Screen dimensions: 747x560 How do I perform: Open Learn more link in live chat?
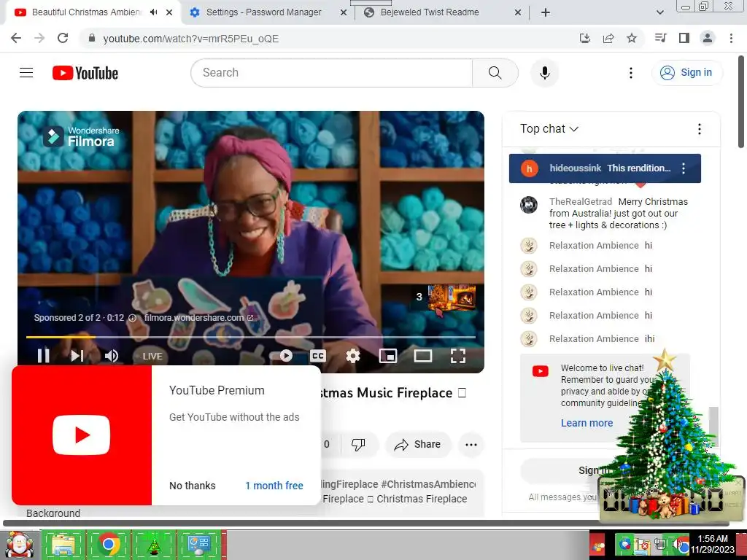587,423
